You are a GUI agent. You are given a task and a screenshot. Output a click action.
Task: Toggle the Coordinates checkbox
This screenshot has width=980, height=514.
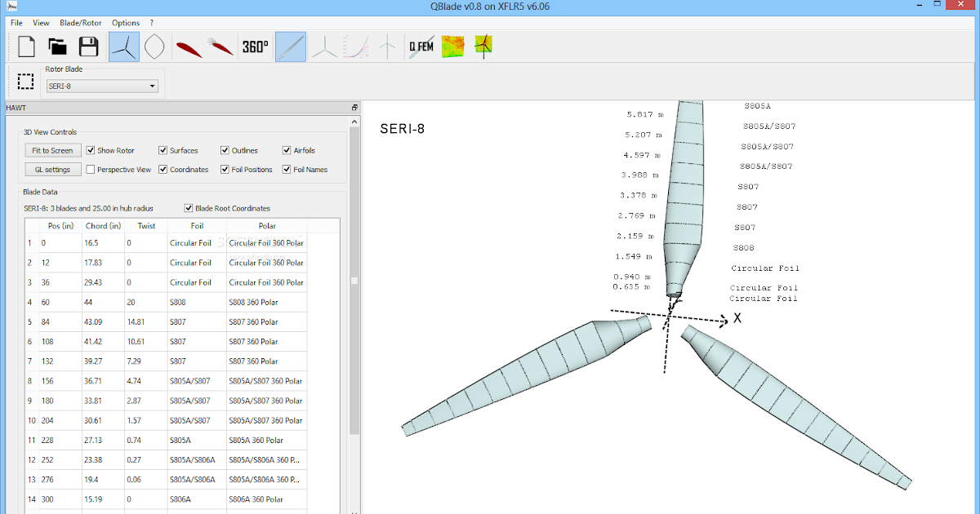click(x=163, y=170)
